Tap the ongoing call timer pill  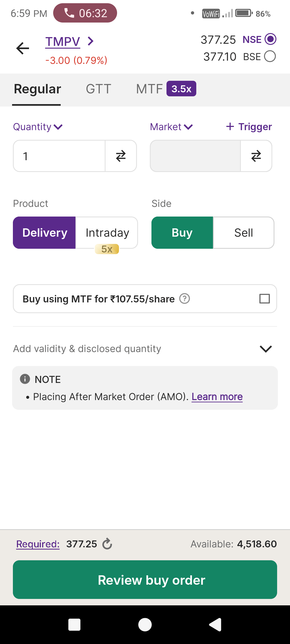point(85,13)
